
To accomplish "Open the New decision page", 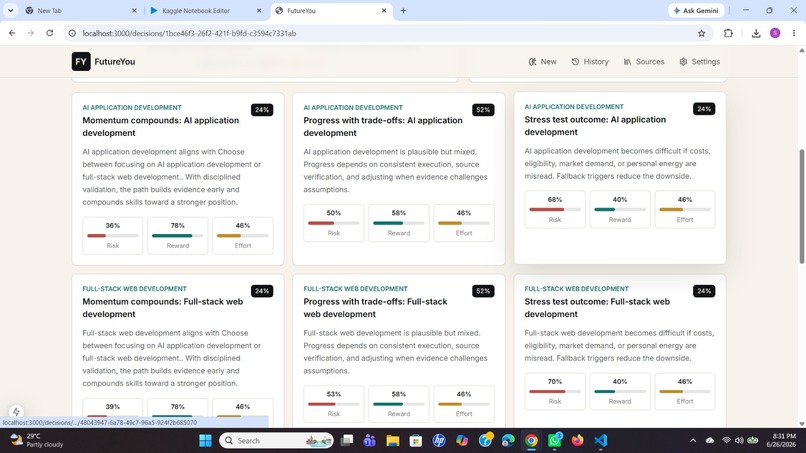I will click(542, 61).
